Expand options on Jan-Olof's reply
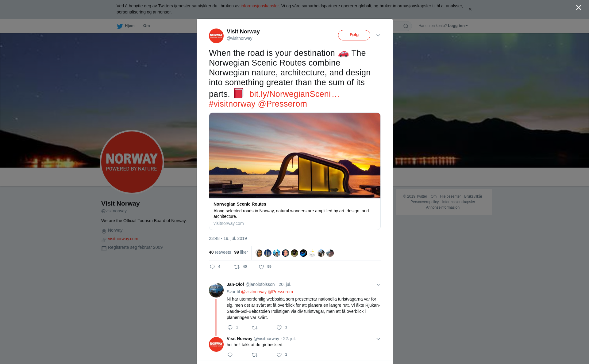Screen dimensions: 589x364 pos(378,285)
